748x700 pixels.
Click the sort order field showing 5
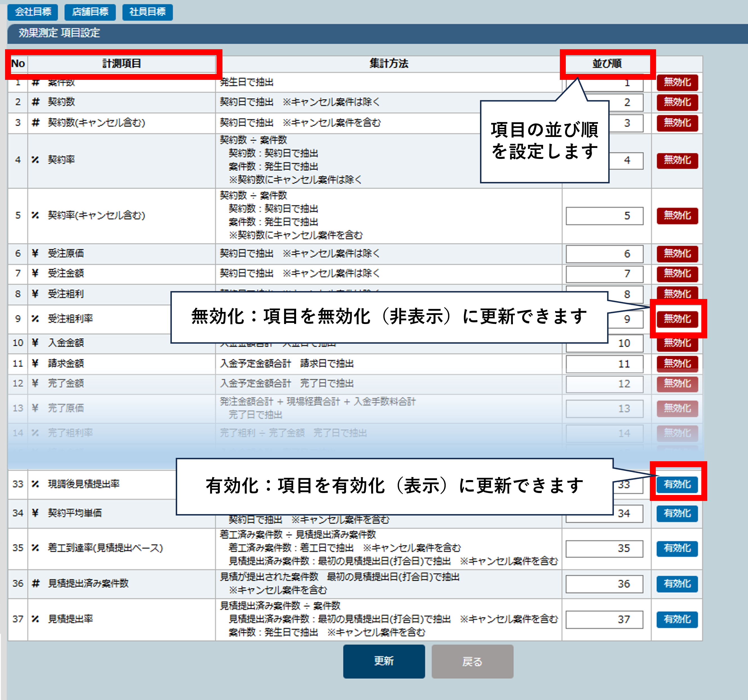tap(604, 216)
